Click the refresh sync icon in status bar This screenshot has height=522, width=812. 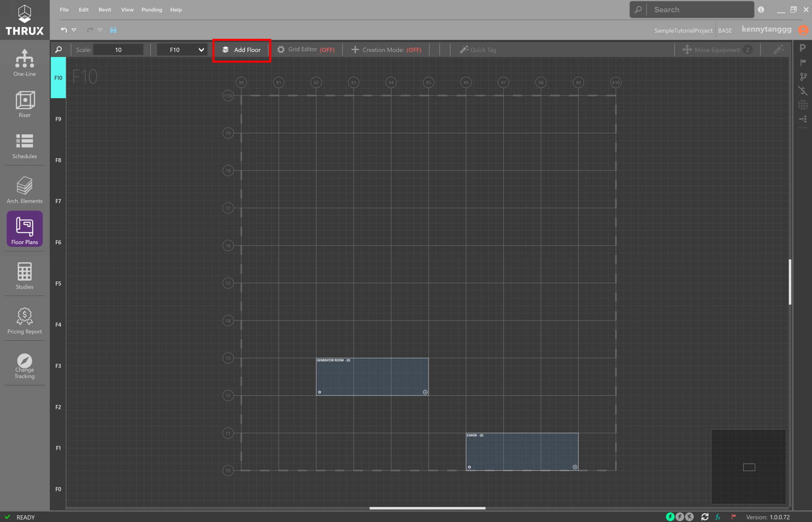pyautogui.click(x=705, y=517)
